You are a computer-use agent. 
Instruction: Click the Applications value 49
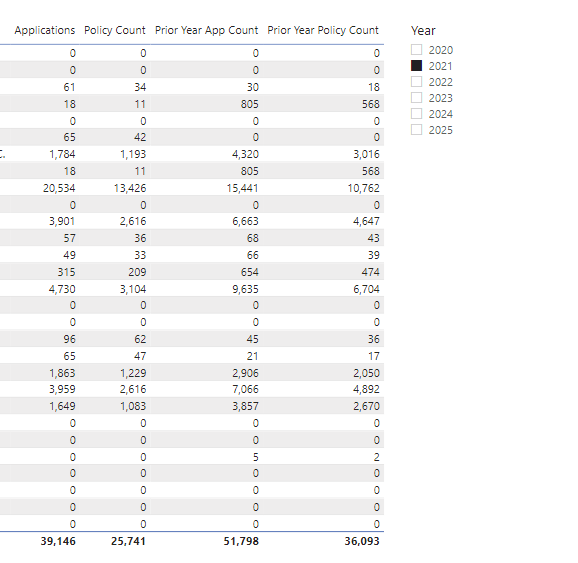click(x=69, y=255)
